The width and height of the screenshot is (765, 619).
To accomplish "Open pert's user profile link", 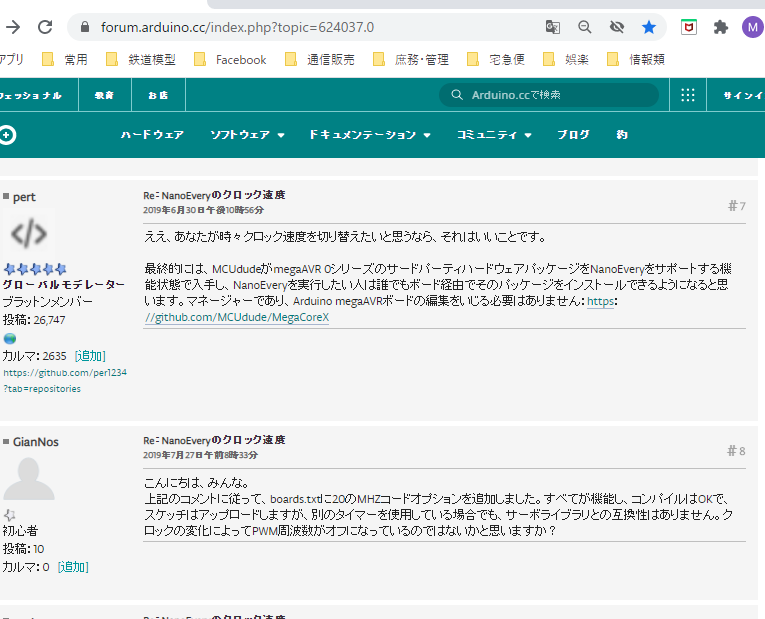I will (x=24, y=197).
